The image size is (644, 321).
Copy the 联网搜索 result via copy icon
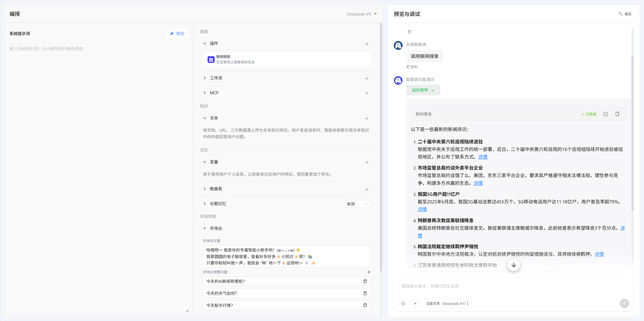pyautogui.click(x=617, y=114)
